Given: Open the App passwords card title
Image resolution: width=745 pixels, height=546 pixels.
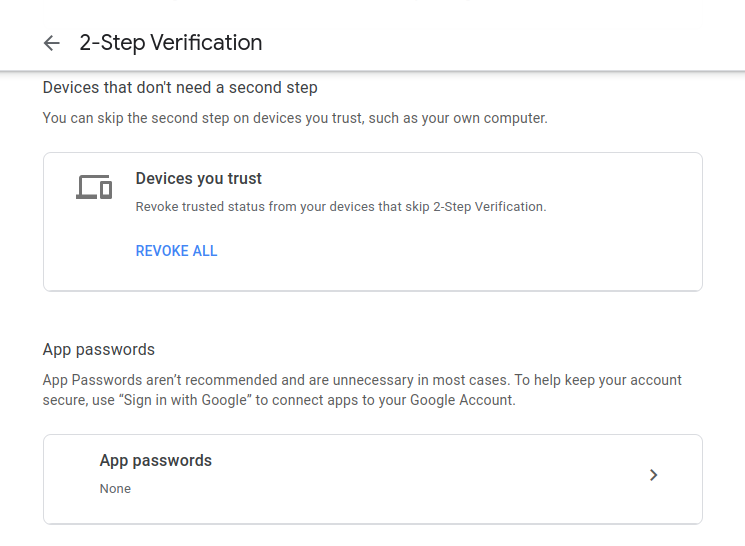Looking at the screenshot, I should tap(155, 461).
